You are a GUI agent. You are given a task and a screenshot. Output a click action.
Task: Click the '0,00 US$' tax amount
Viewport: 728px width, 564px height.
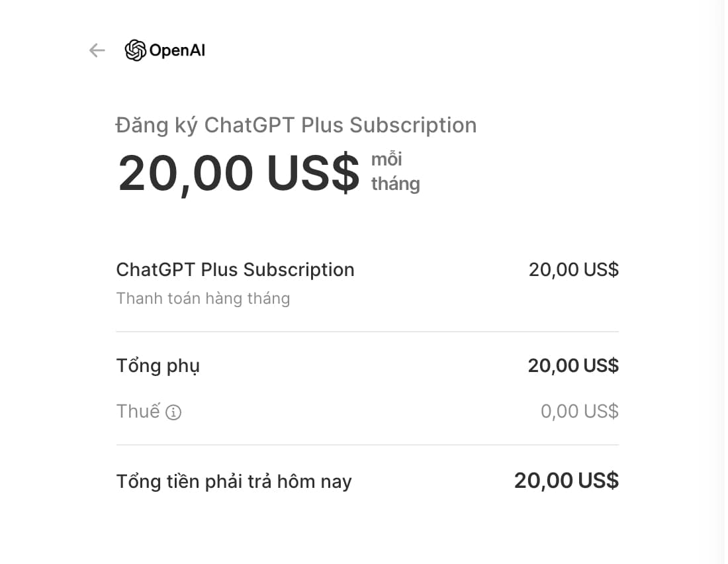(x=579, y=410)
